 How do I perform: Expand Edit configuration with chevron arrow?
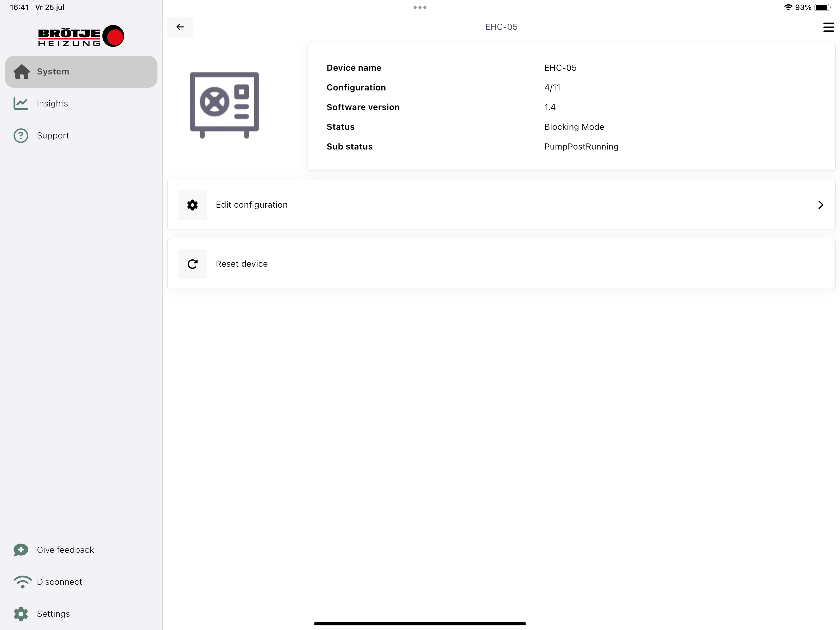coord(821,205)
